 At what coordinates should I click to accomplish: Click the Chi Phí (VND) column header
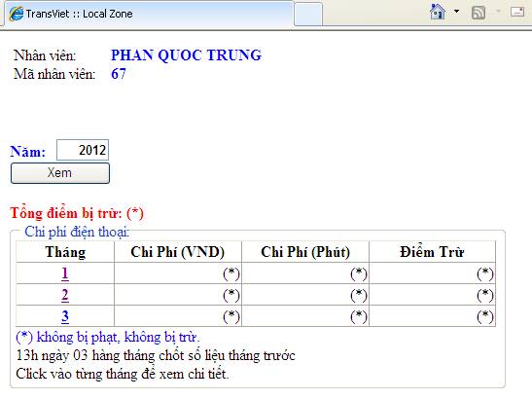pyautogui.click(x=178, y=252)
